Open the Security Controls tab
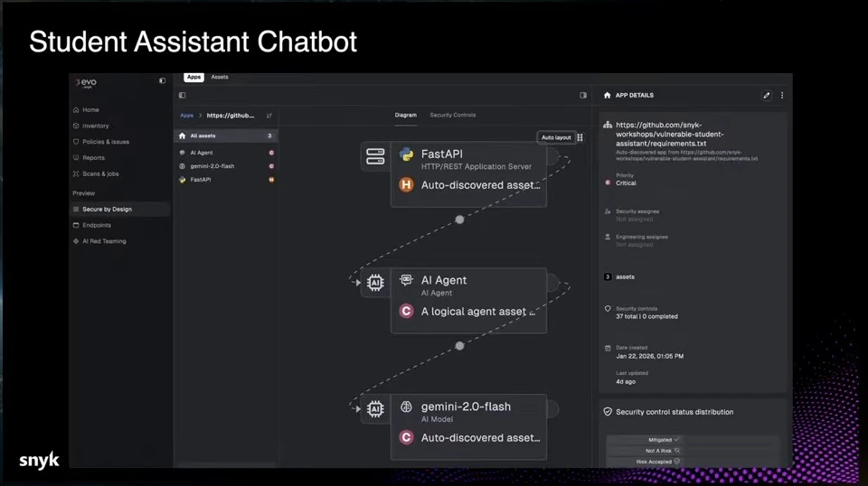The image size is (868, 486). pos(453,115)
